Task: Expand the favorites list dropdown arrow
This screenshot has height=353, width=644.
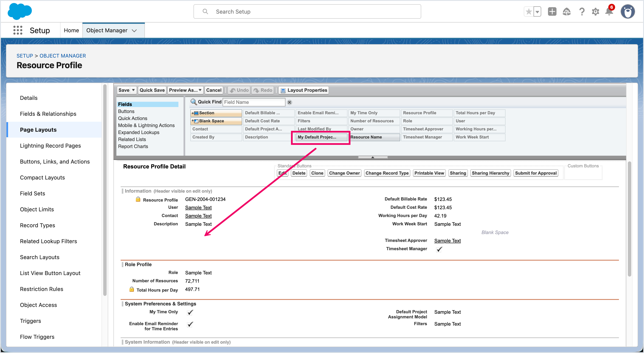Action: coord(537,11)
